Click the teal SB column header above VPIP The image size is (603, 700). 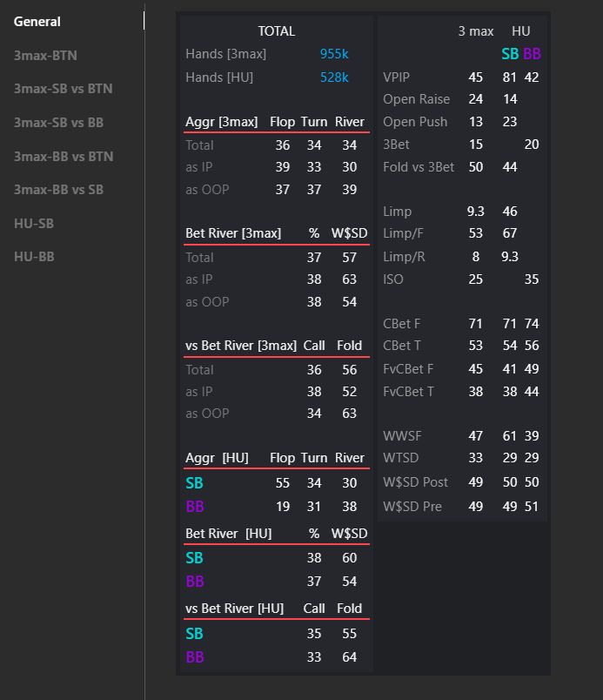click(x=510, y=54)
